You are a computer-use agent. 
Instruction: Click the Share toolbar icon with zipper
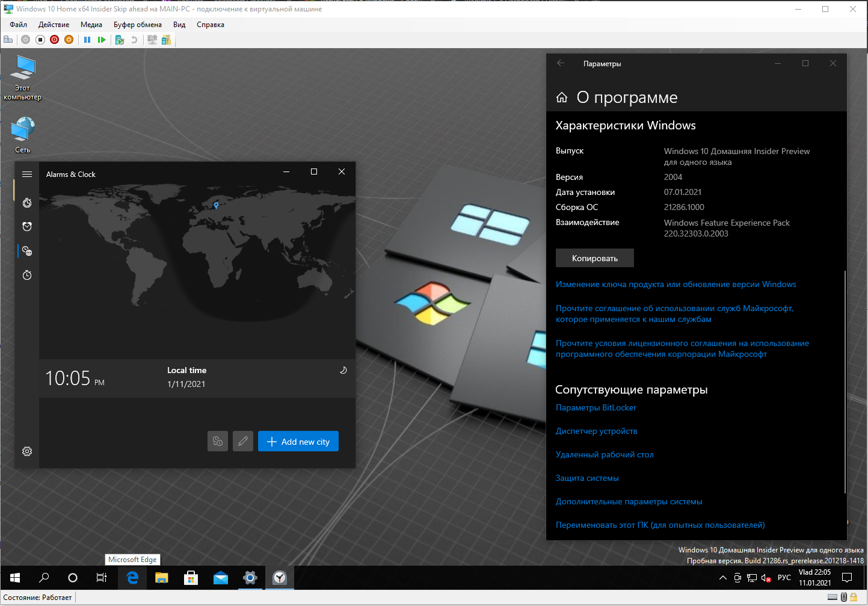point(166,40)
